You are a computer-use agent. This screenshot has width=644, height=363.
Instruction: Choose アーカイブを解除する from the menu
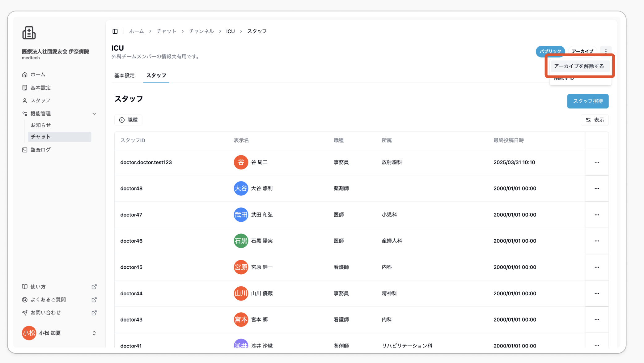580,66
